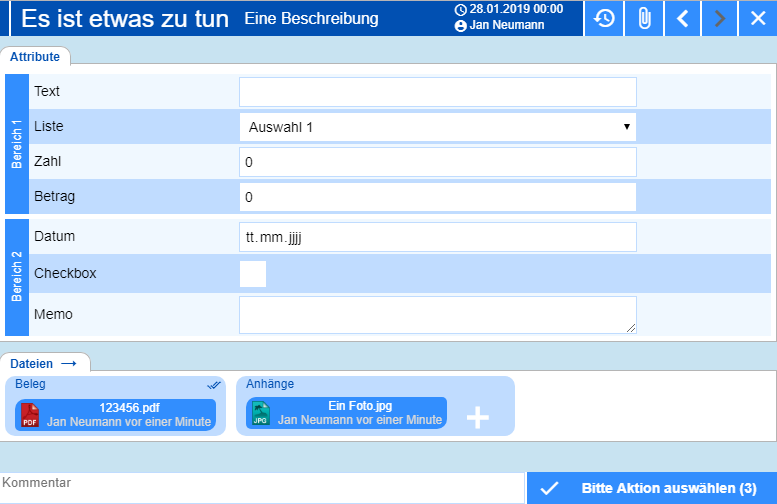777x504 pixels.
Task: Click the Beleg group heading
Action: point(30,384)
